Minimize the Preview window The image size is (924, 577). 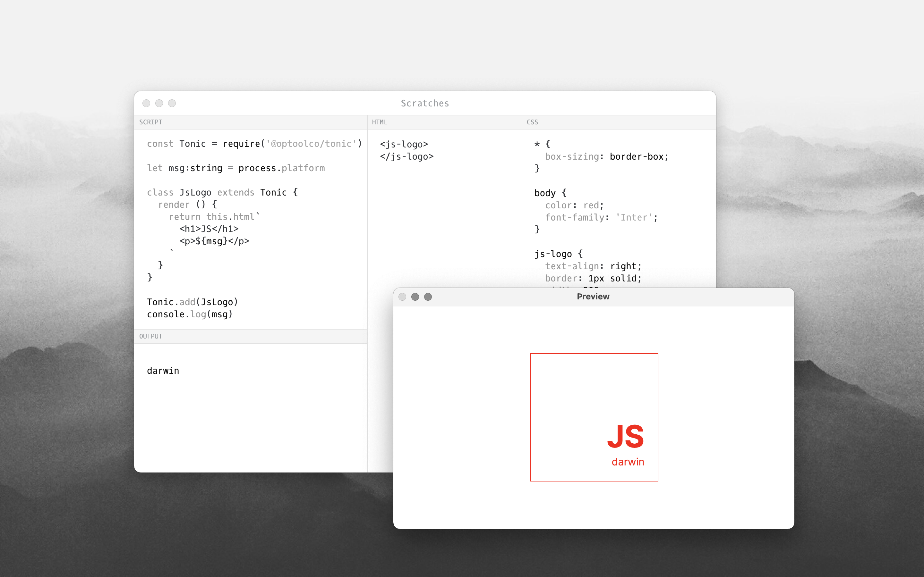(415, 297)
